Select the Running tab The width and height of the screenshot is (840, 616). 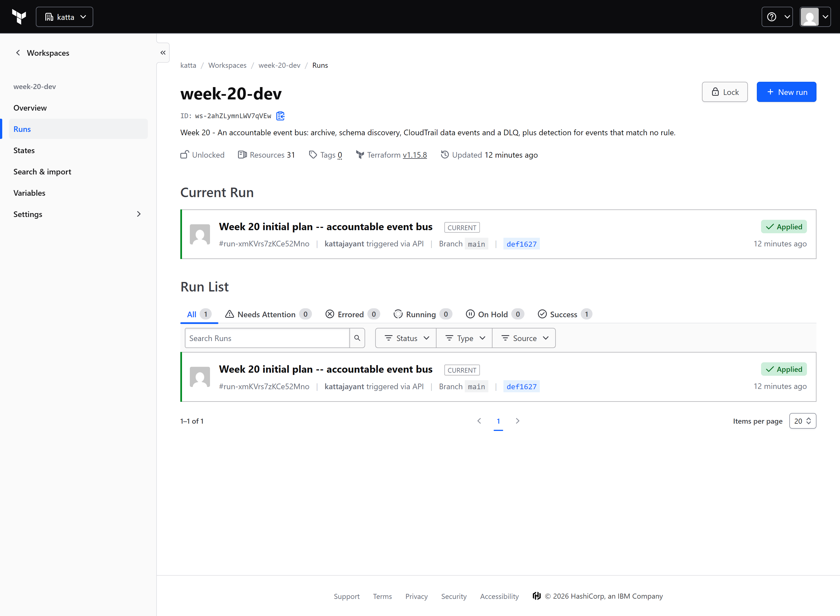[423, 314]
